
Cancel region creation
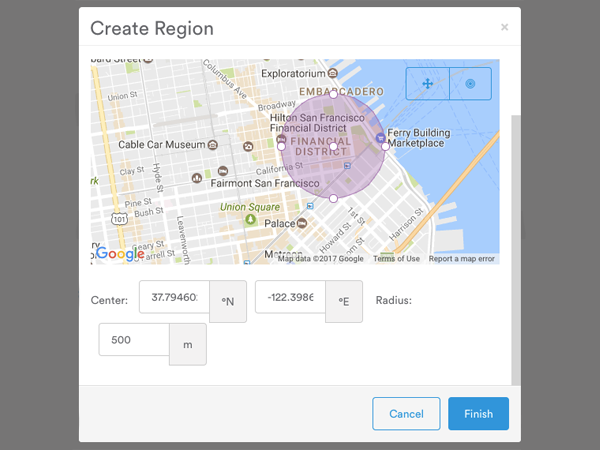point(406,414)
